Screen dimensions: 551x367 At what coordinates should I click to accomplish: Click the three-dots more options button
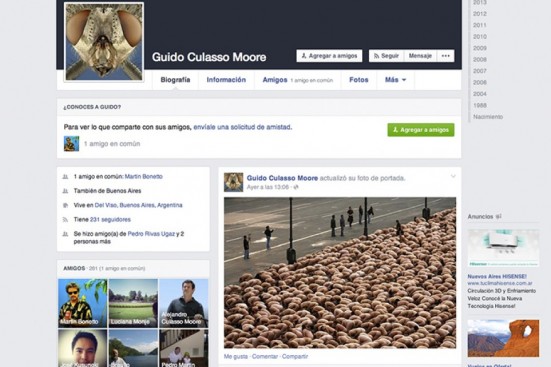point(446,56)
